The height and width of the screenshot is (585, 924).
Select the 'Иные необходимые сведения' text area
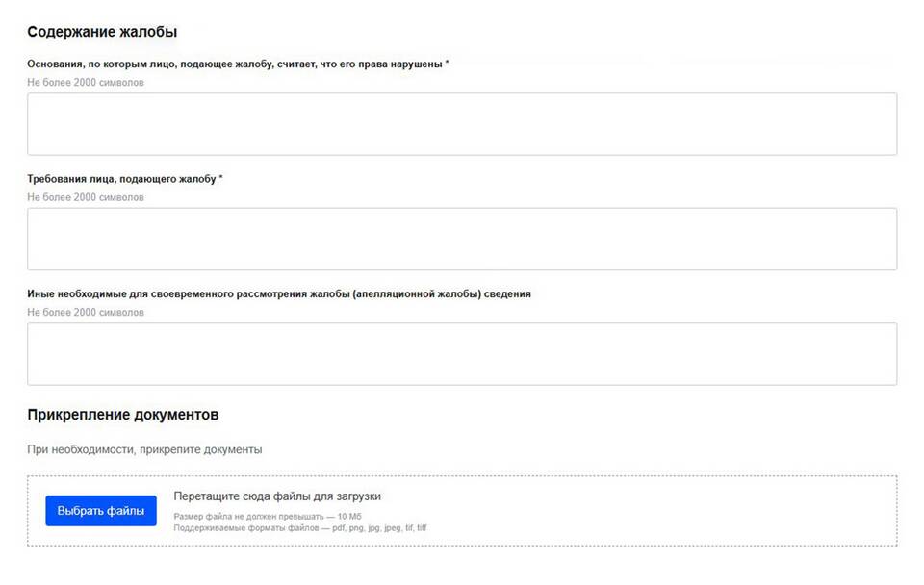(x=462, y=353)
